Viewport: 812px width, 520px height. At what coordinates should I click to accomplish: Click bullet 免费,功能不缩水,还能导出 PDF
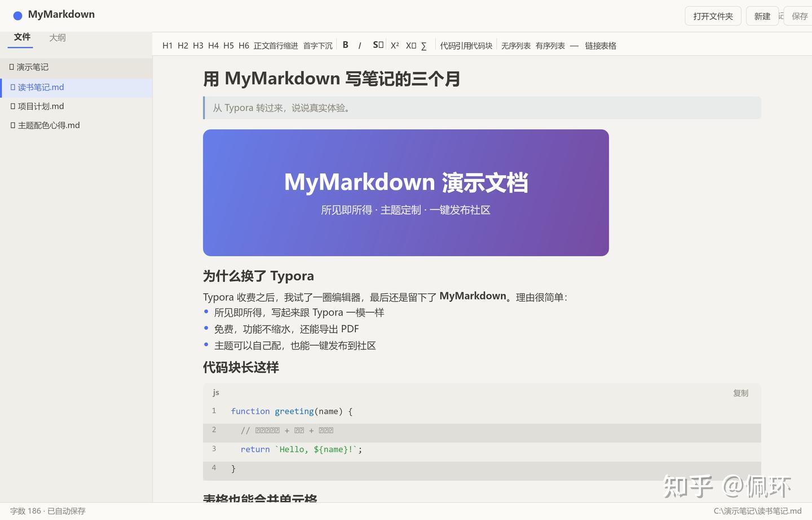tap(286, 329)
